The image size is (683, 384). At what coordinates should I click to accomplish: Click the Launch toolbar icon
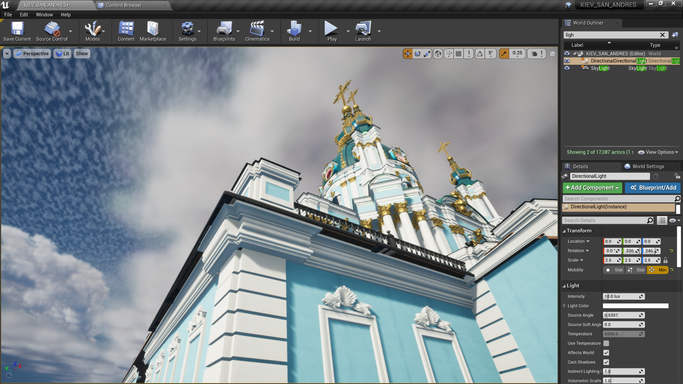363,31
